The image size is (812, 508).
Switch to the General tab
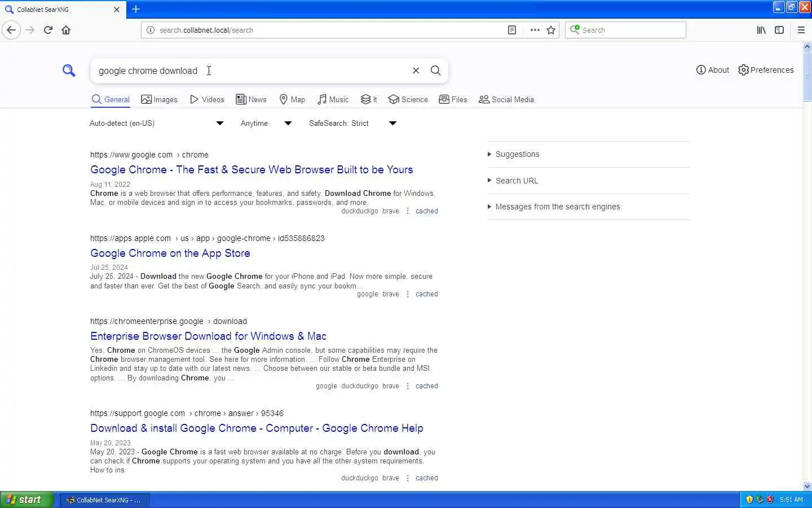(111, 99)
